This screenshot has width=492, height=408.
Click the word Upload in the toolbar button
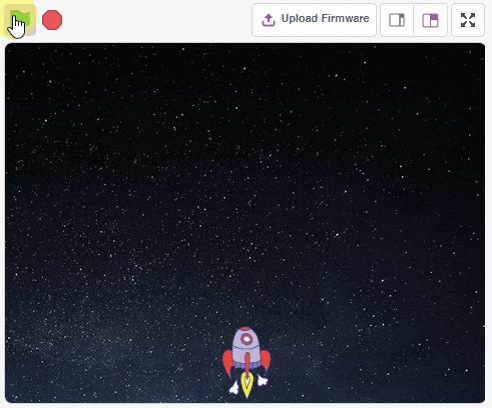click(x=299, y=18)
